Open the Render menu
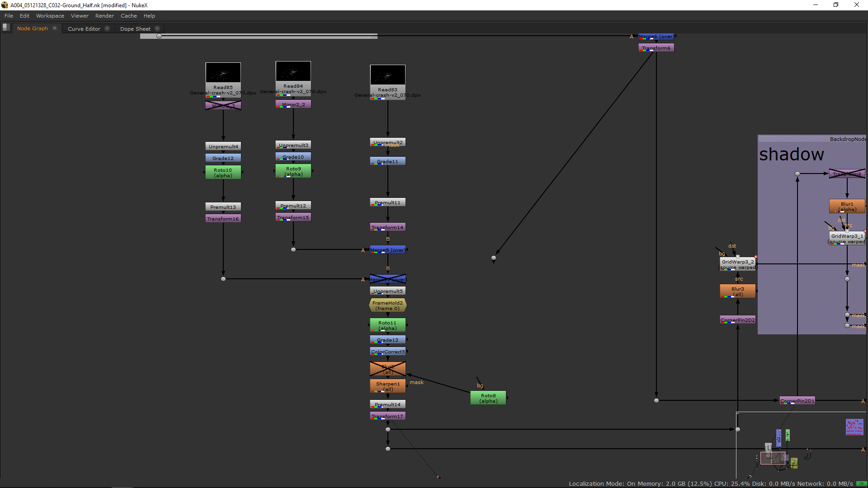The image size is (868, 488). click(104, 16)
